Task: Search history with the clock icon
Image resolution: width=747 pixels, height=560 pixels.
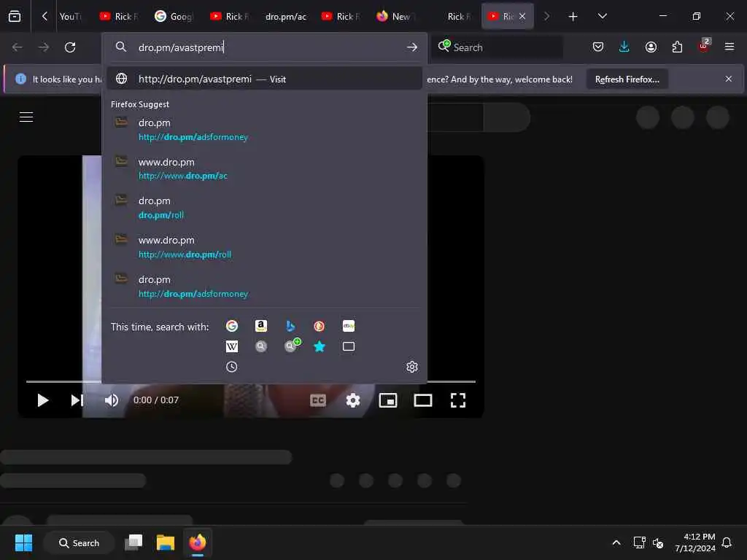Action: click(231, 367)
